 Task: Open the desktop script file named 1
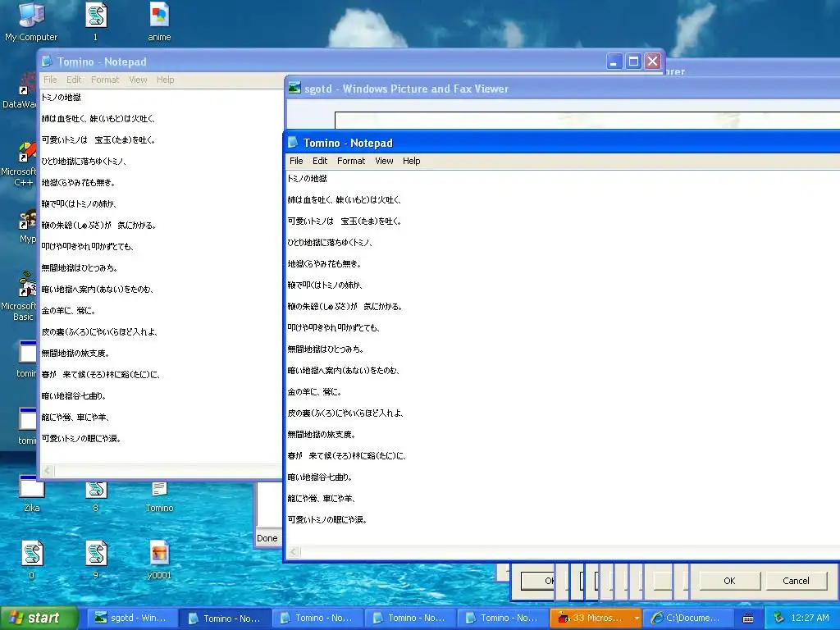click(96, 21)
